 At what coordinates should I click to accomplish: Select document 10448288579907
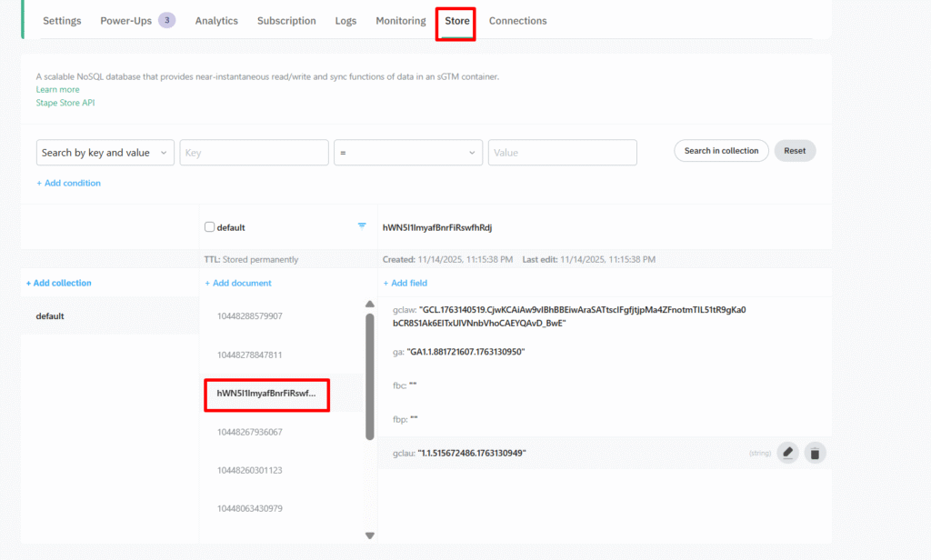pyautogui.click(x=250, y=316)
